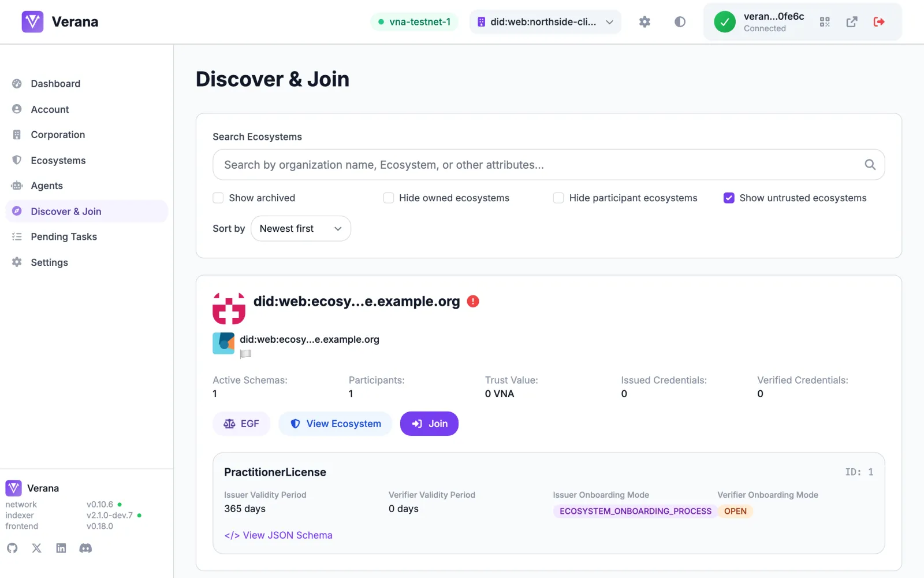This screenshot has height=578, width=924.
Task: Select Discover & Join sidebar item
Action: (x=87, y=211)
